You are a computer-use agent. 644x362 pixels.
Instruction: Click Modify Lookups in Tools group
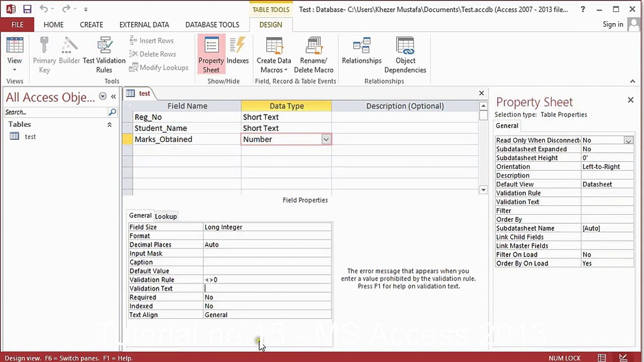tap(159, 67)
